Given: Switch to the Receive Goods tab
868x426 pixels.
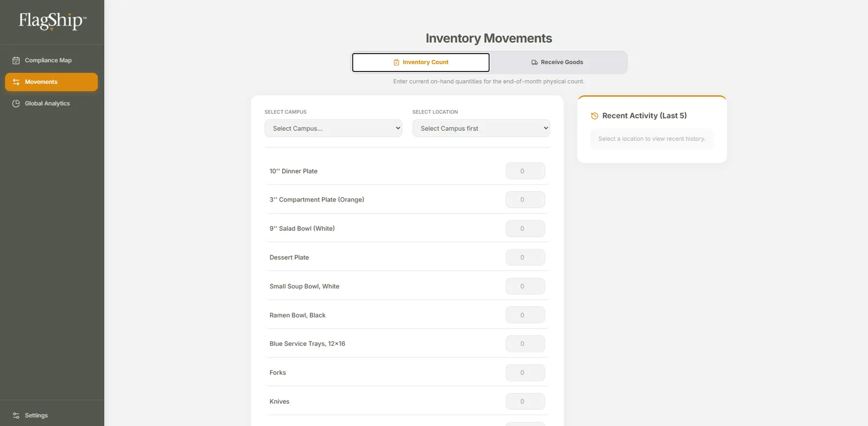Looking at the screenshot, I should click(x=558, y=62).
